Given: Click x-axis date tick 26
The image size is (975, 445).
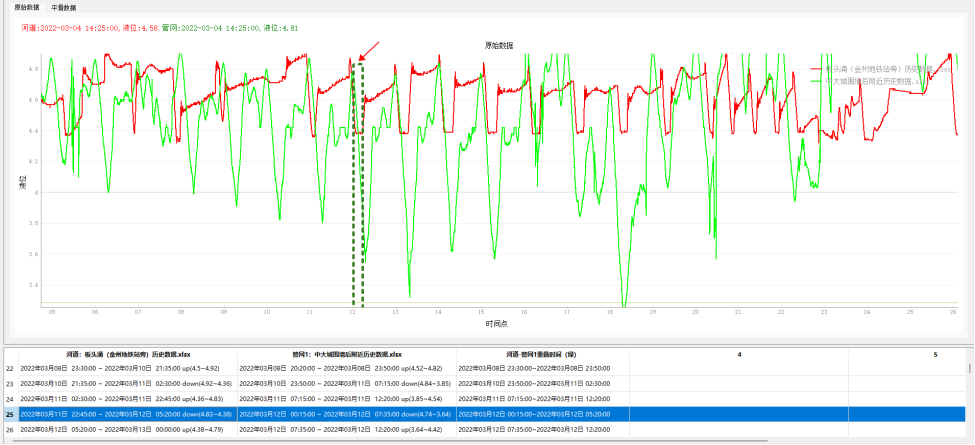Looking at the screenshot, I should tap(953, 311).
